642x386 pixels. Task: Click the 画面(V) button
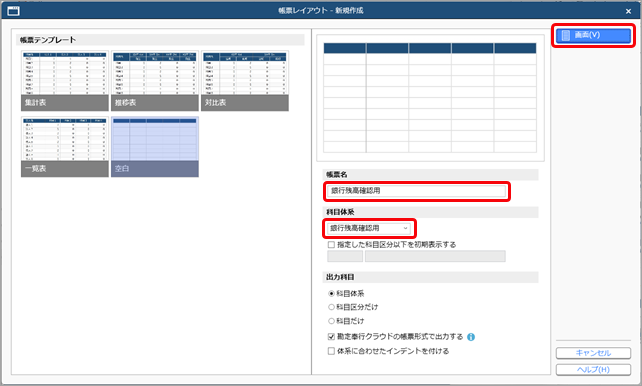pyautogui.click(x=593, y=36)
